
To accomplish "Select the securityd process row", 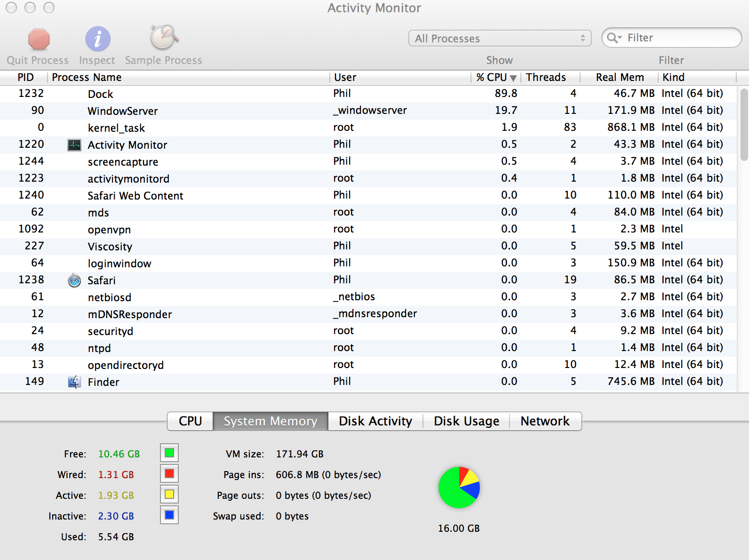I will pyautogui.click(x=368, y=331).
